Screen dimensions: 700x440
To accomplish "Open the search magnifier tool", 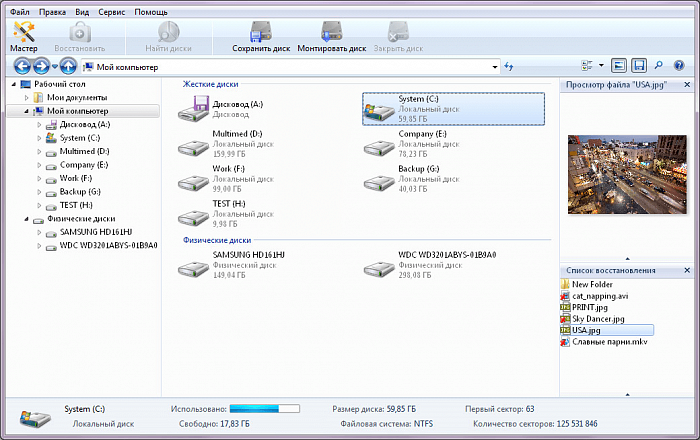I will click(658, 66).
